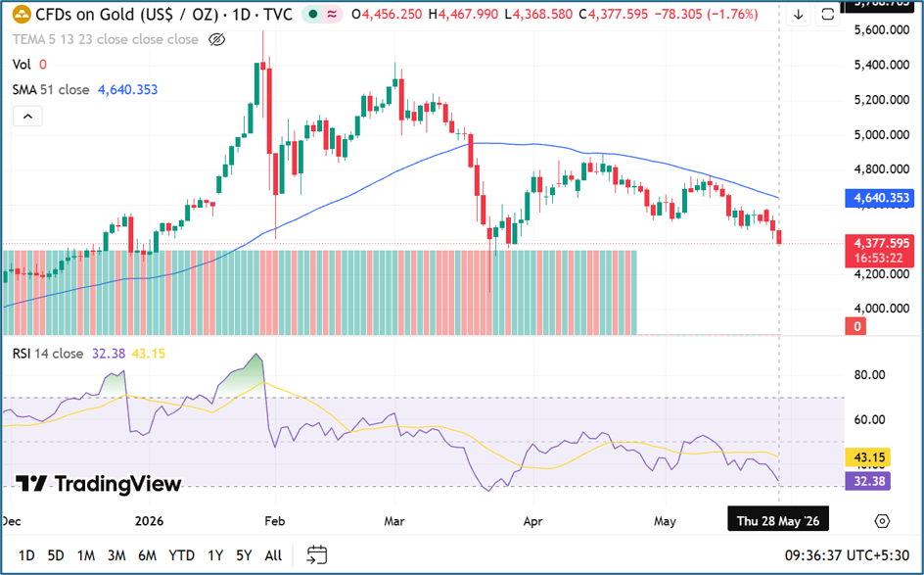Click the Vol indicator label
Viewport: 924px width, 575px height.
click(22, 65)
